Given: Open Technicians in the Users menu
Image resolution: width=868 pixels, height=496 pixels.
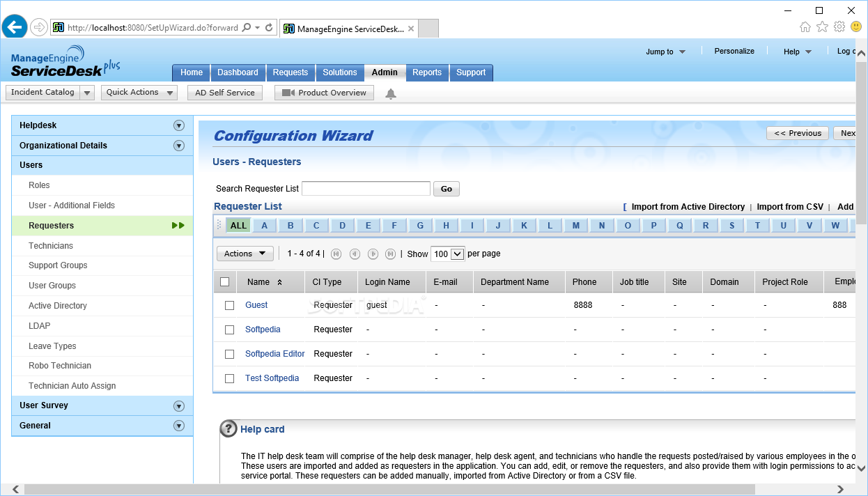Looking at the screenshot, I should pyautogui.click(x=51, y=246).
